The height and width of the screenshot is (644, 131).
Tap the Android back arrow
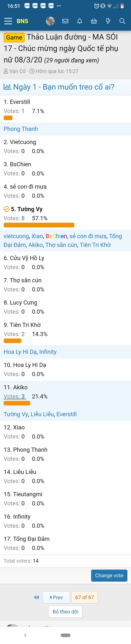25,635
